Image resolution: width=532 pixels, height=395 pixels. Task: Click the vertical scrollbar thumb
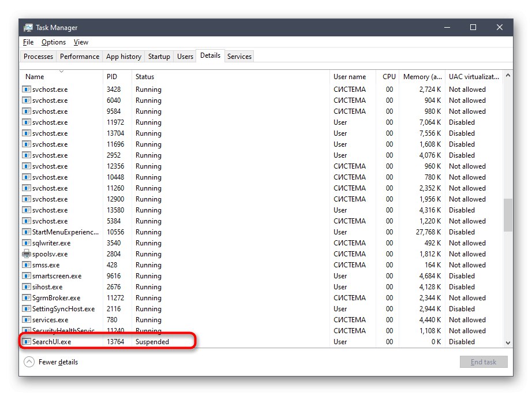click(508, 215)
